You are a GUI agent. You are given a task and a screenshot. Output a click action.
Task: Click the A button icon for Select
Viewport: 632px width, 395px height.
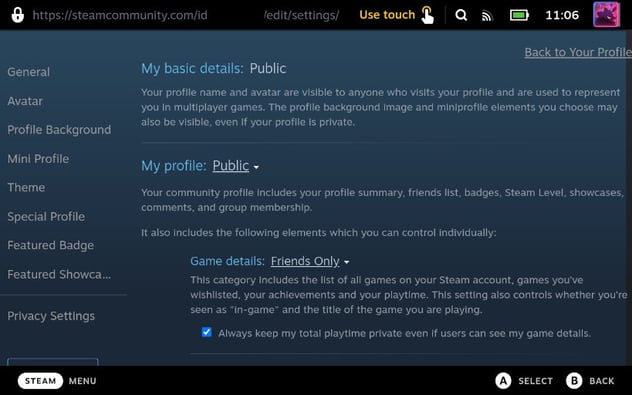tap(503, 381)
